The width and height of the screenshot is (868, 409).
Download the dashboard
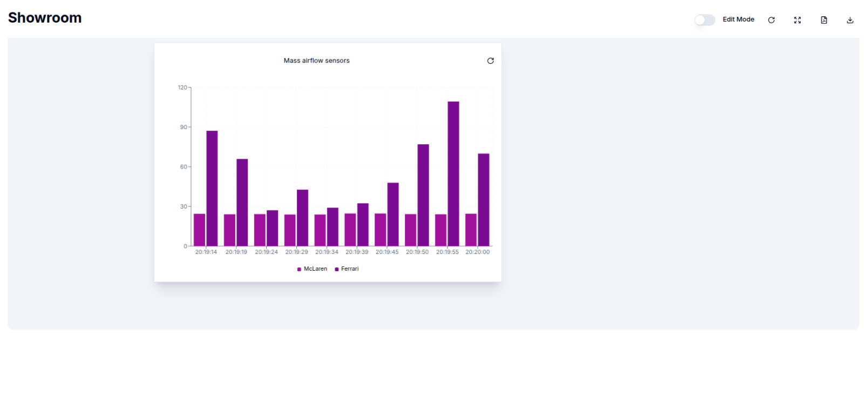[850, 20]
